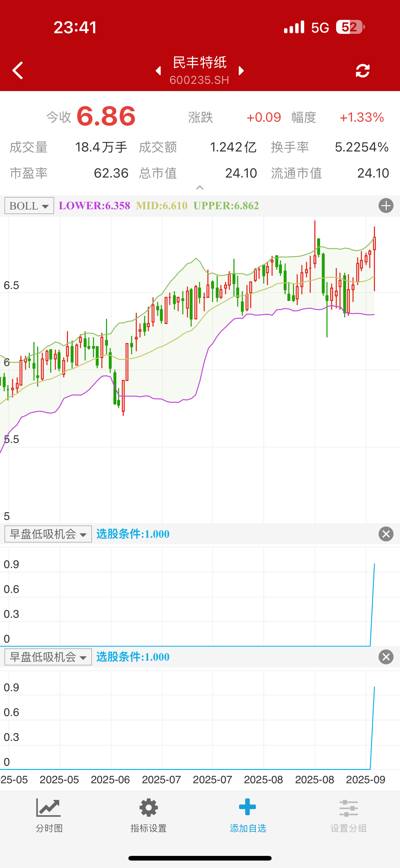The width and height of the screenshot is (400, 868).
Task: Tap second panel's 选股条件:1.000 label
Action: (133, 657)
